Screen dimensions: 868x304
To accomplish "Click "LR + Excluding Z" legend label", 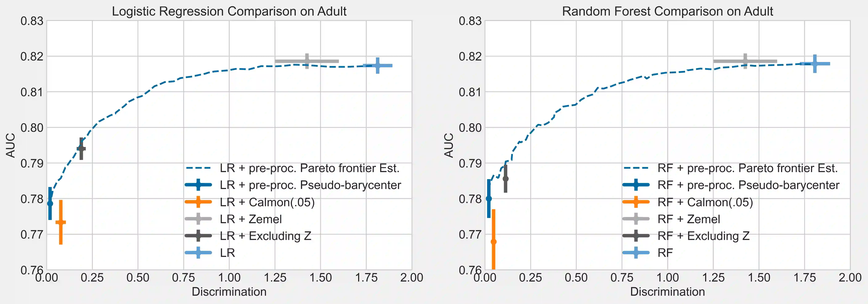I will coord(266,236).
